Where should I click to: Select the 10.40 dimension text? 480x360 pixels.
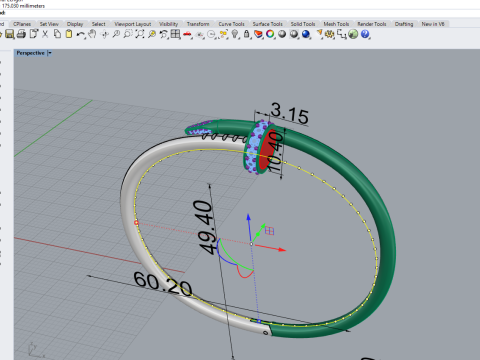tap(276, 152)
